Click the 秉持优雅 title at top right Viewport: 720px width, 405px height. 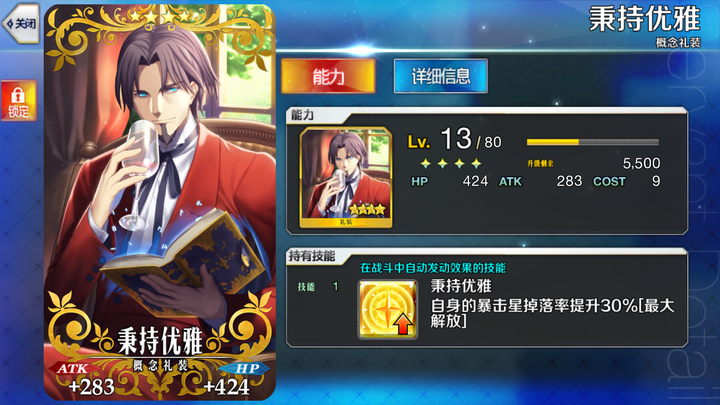(645, 19)
